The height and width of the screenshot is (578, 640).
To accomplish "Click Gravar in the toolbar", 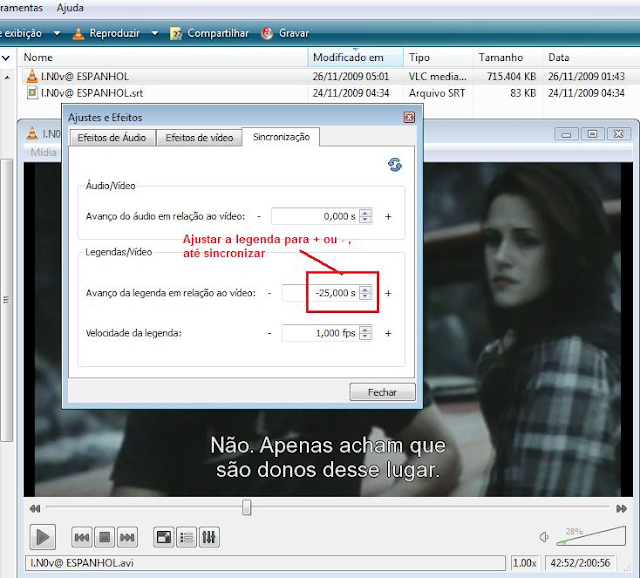I will tap(294, 33).
